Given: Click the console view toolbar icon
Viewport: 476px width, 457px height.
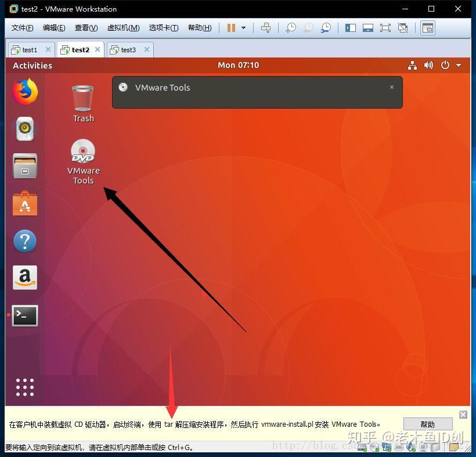Looking at the screenshot, I should pyautogui.click(x=428, y=28).
